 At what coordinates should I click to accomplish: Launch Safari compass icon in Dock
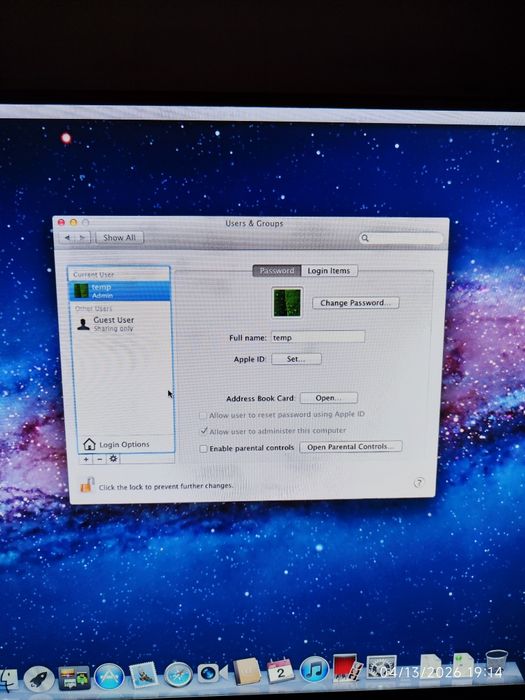(179, 674)
